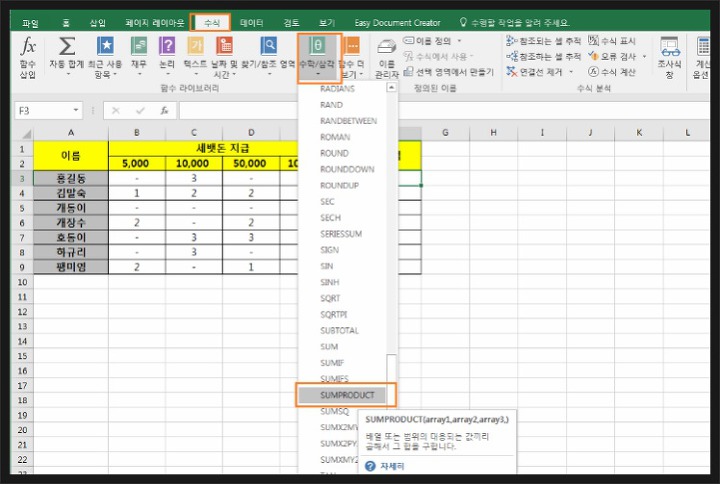Image resolution: width=720 pixels, height=484 pixels.
Task: Click the Insert Function (함수 삽입) fx icon
Action: click(x=28, y=57)
